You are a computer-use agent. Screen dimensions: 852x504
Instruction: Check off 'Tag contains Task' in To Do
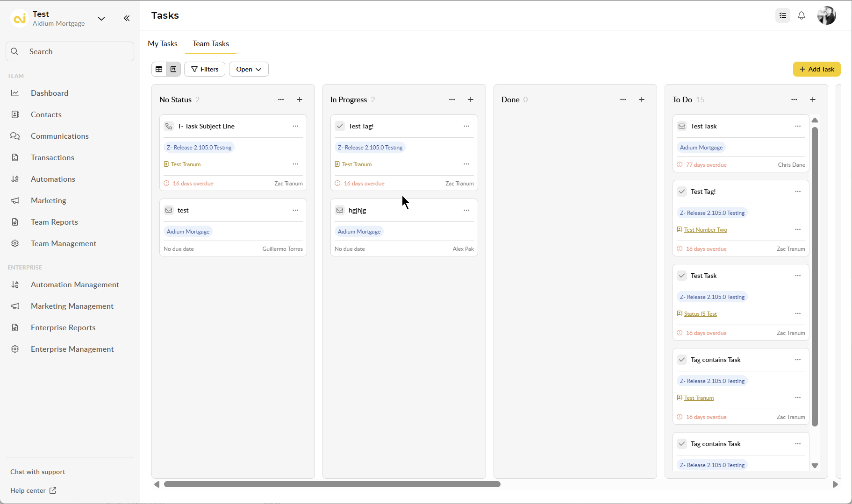pos(682,360)
